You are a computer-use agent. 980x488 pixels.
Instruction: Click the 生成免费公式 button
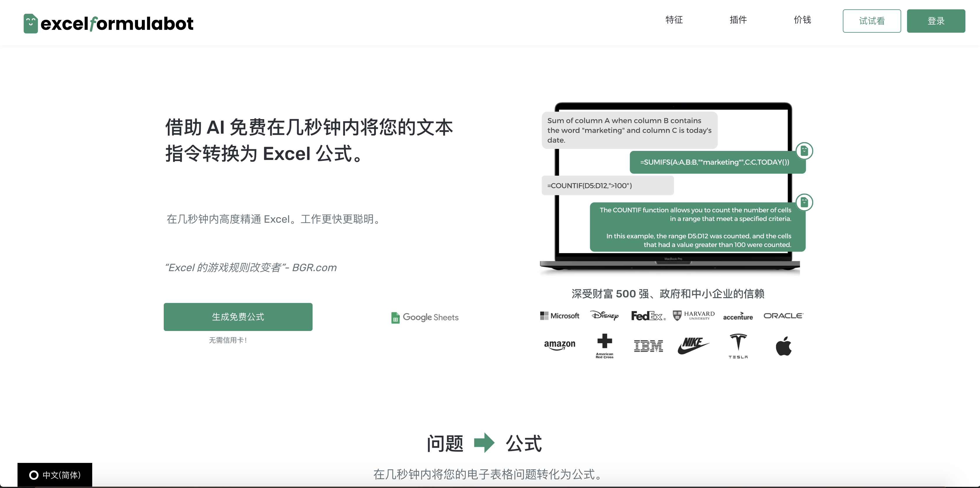(238, 317)
